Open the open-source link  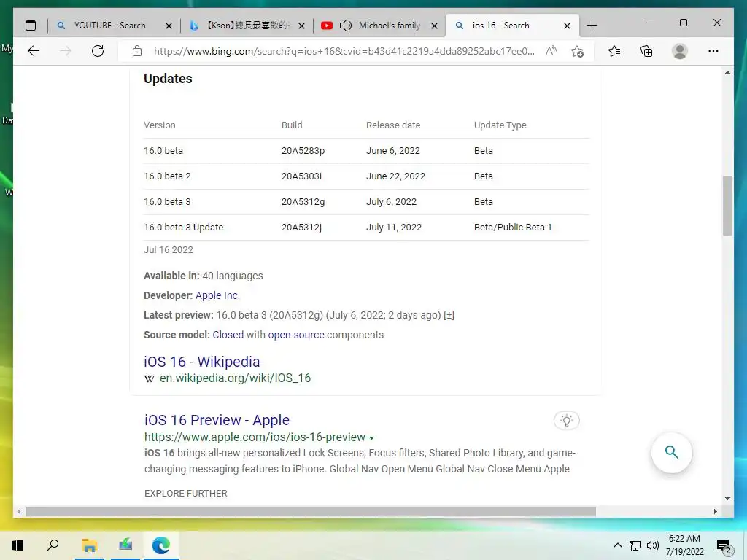296,335
